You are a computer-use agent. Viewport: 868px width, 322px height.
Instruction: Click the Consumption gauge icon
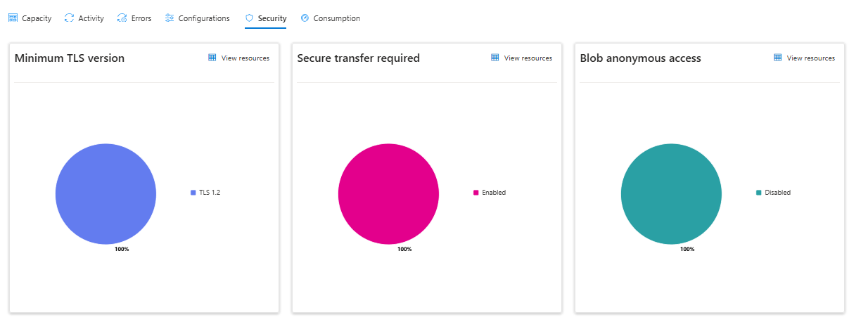click(305, 18)
